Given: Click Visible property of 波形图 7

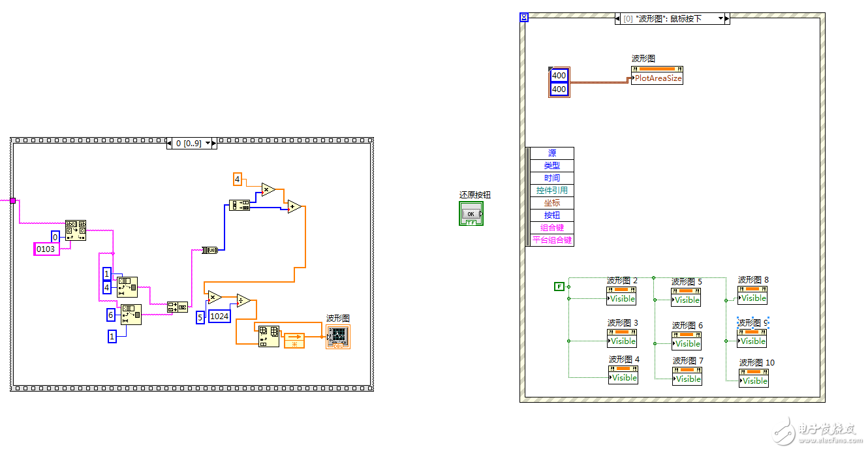Looking at the screenshot, I should click(x=688, y=379).
